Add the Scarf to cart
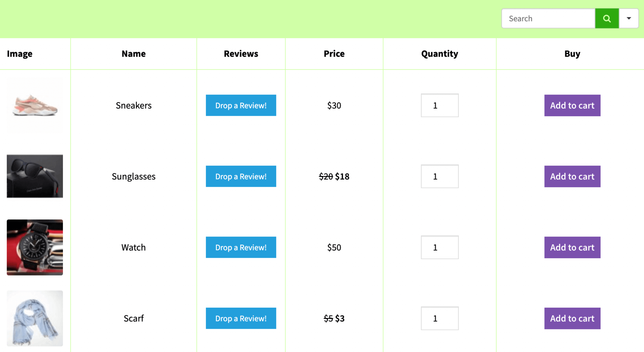 (572, 318)
